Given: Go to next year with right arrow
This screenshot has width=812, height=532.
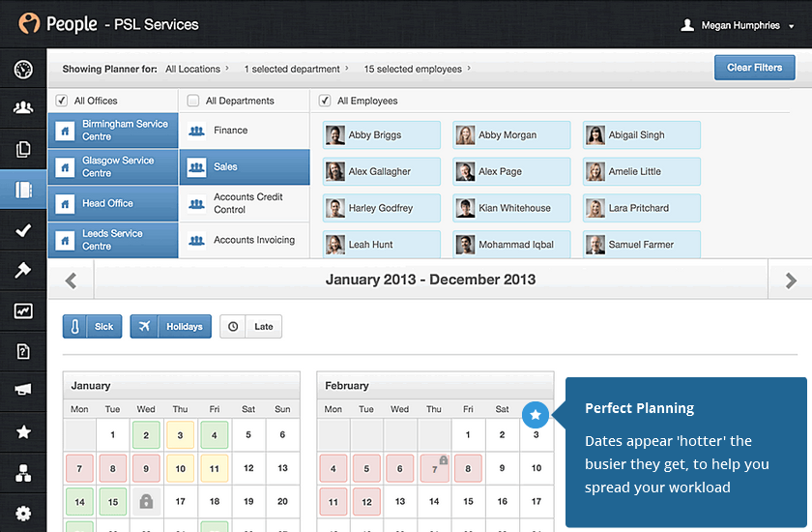Looking at the screenshot, I should [x=791, y=281].
